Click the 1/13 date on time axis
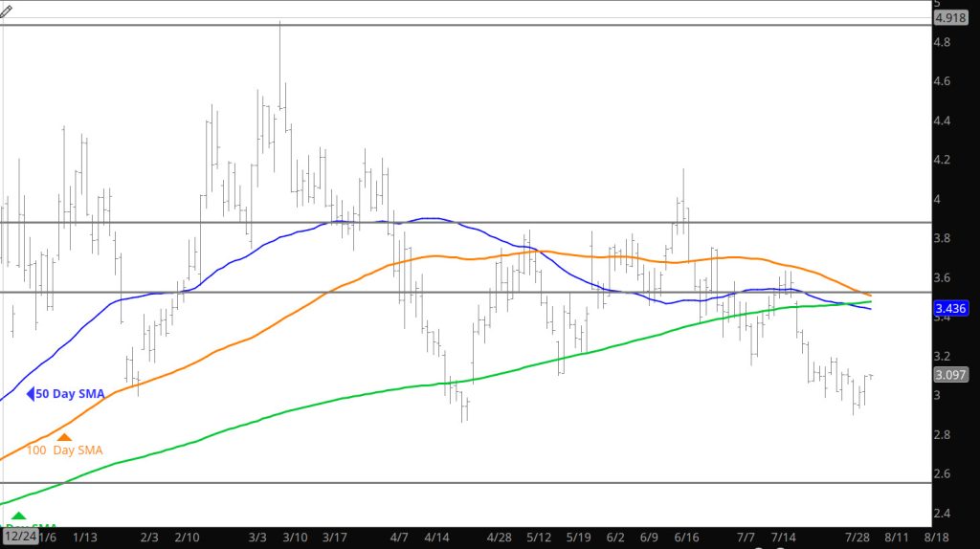The width and height of the screenshot is (980, 549). [84, 538]
